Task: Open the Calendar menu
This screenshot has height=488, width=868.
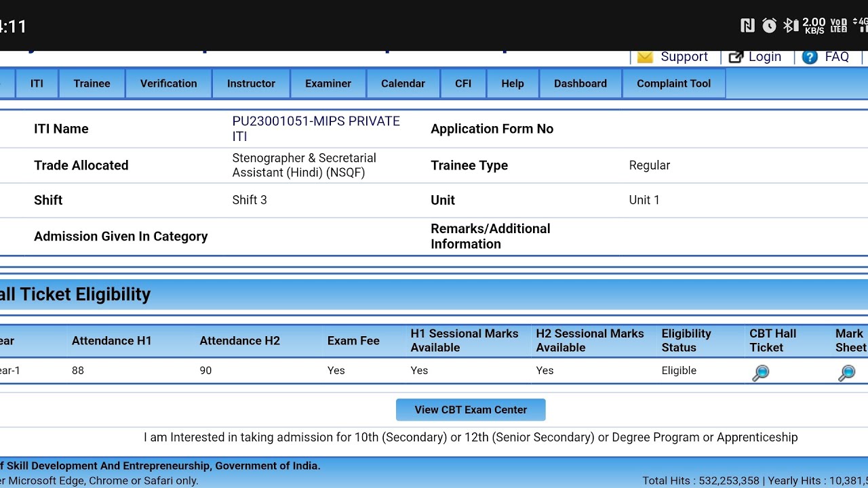Action: (x=403, y=83)
